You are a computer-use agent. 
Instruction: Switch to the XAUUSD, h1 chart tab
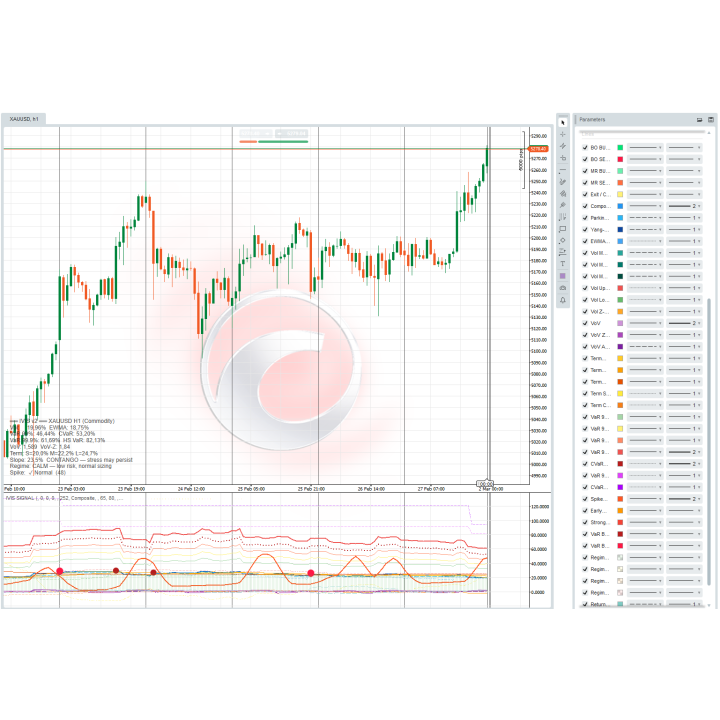click(24, 119)
